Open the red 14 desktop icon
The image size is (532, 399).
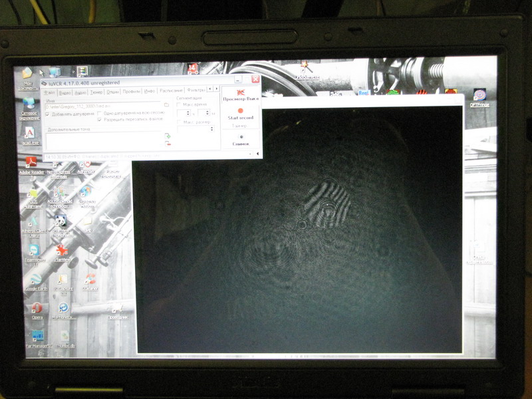coord(193,68)
